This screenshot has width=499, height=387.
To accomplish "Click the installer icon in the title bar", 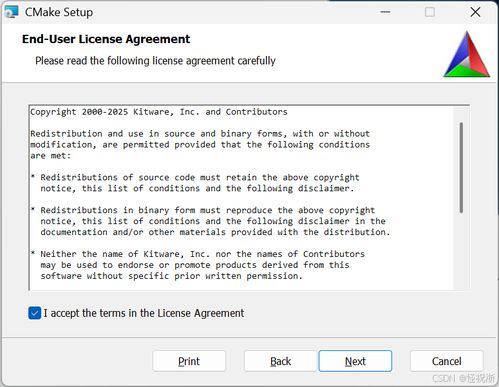I will tap(11, 12).
